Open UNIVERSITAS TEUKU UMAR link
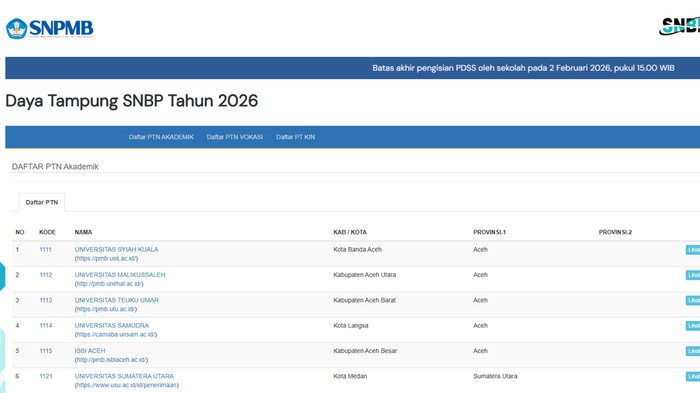This screenshot has width=700, height=393. [117, 300]
